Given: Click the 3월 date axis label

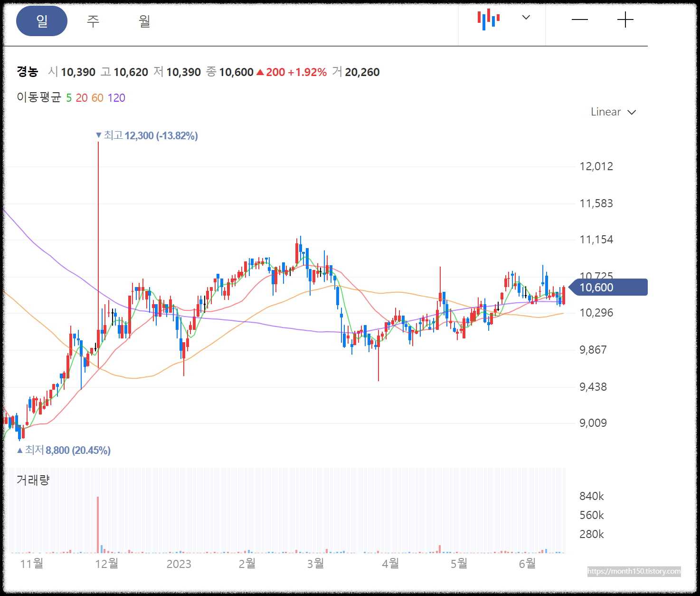Looking at the screenshot, I should [315, 564].
